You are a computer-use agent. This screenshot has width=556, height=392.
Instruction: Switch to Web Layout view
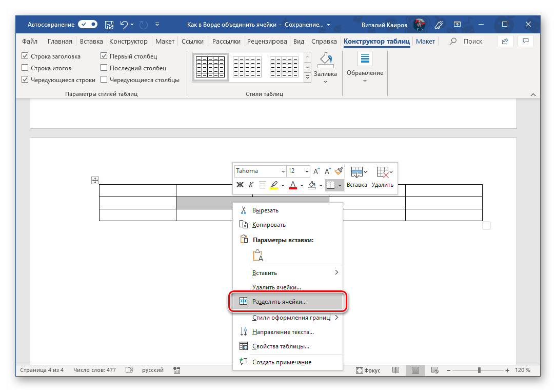pos(435,370)
